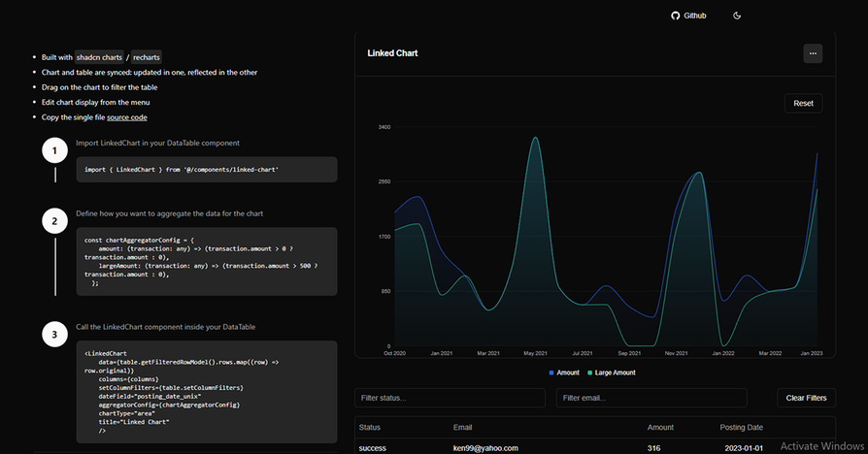The width and height of the screenshot is (868, 454).
Task: Sort by the Amount column header
Action: [x=662, y=428]
